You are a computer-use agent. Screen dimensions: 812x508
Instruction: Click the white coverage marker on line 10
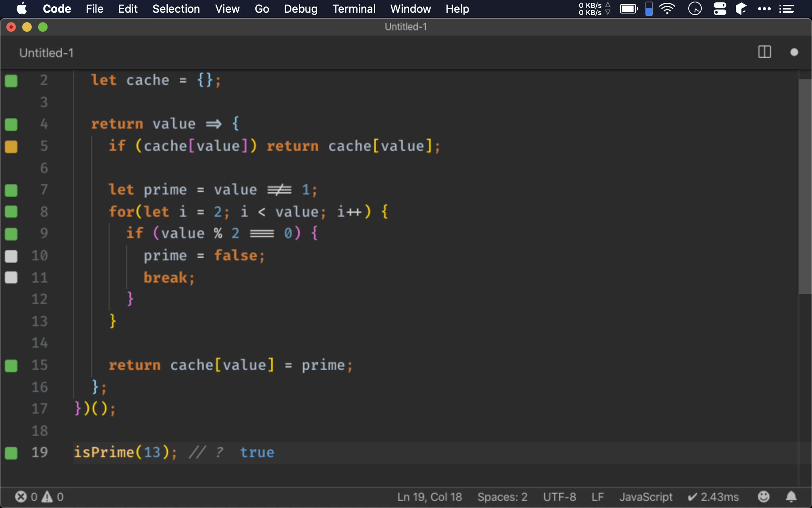11,256
